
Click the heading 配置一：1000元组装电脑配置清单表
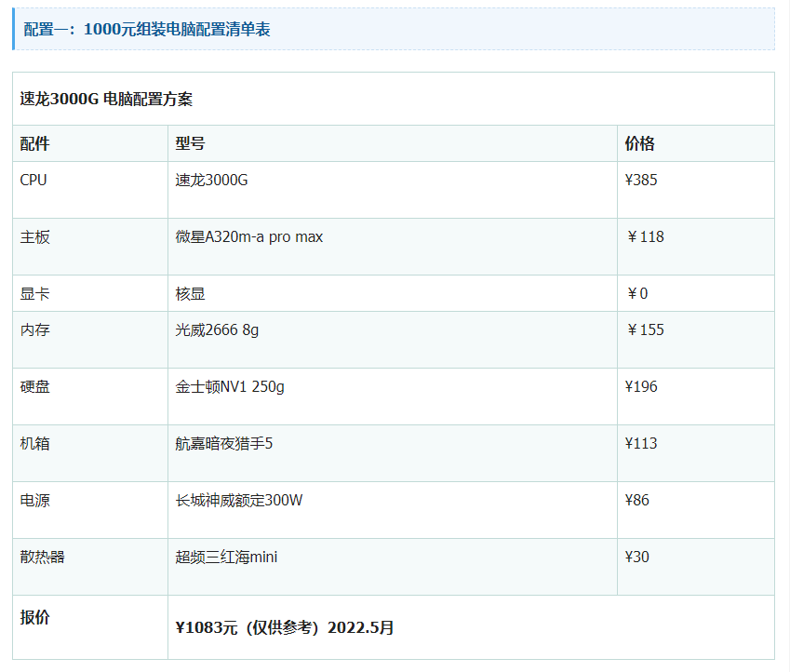(147, 29)
